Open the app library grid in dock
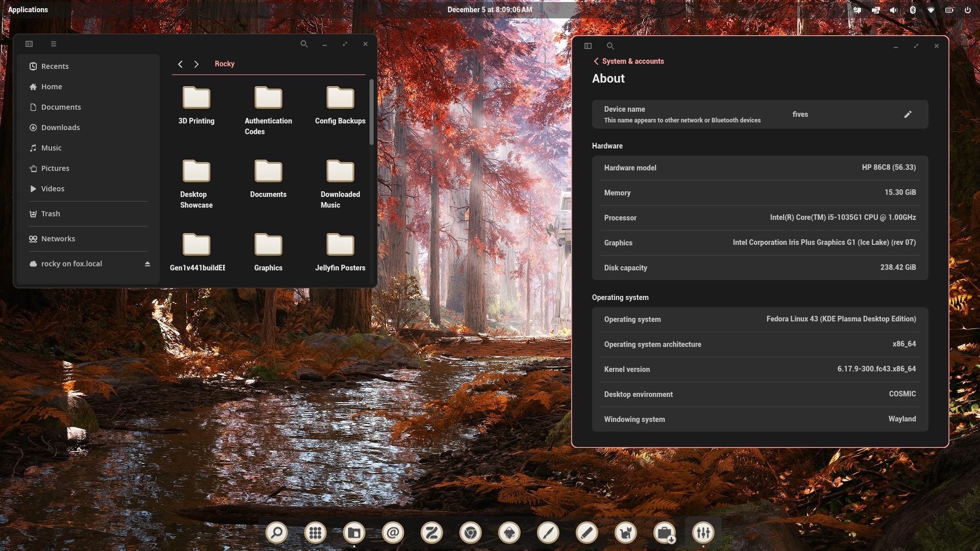This screenshot has width=980, height=551. pos(315,533)
